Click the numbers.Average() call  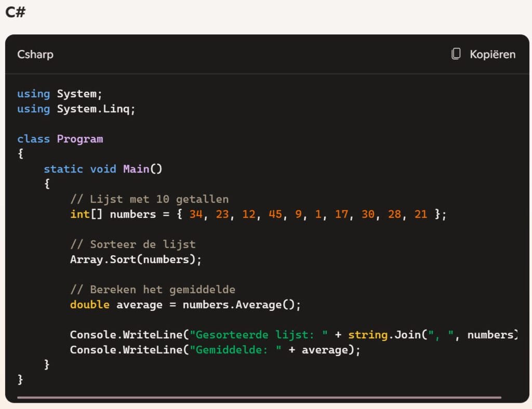(x=242, y=305)
